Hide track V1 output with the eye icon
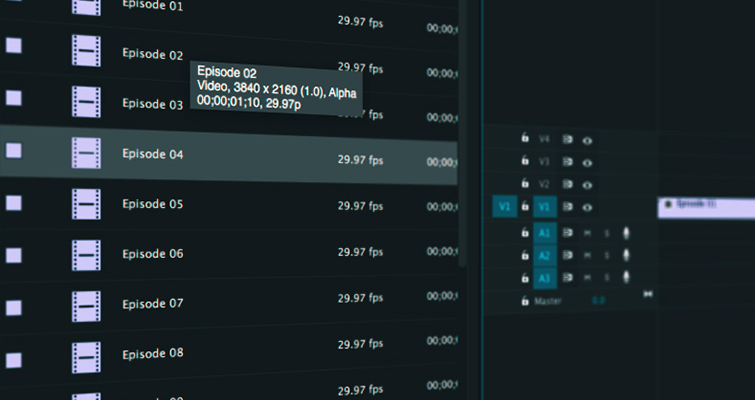Image resolution: width=755 pixels, height=400 pixels. (x=587, y=208)
